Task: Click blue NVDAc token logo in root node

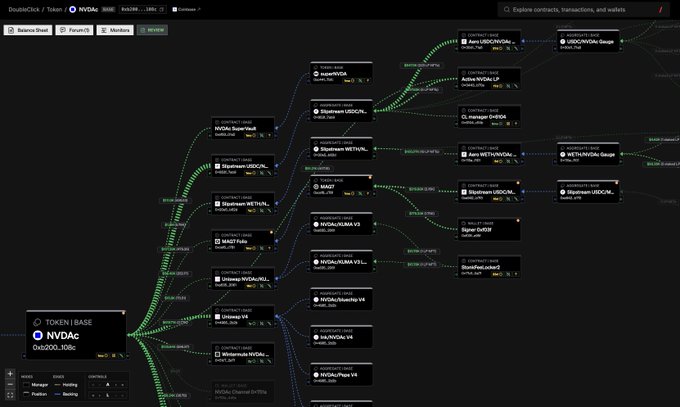Action: click(x=38, y=335)
